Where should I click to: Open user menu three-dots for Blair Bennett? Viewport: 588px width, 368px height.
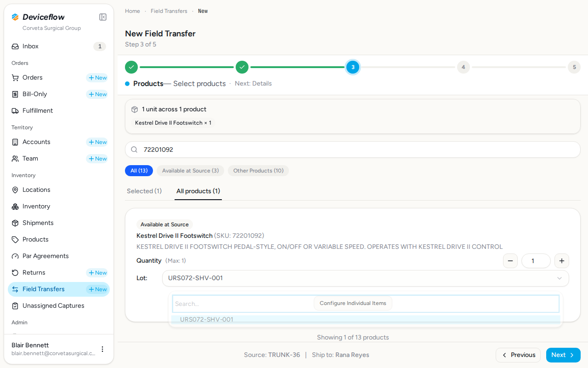coord(102,349)
